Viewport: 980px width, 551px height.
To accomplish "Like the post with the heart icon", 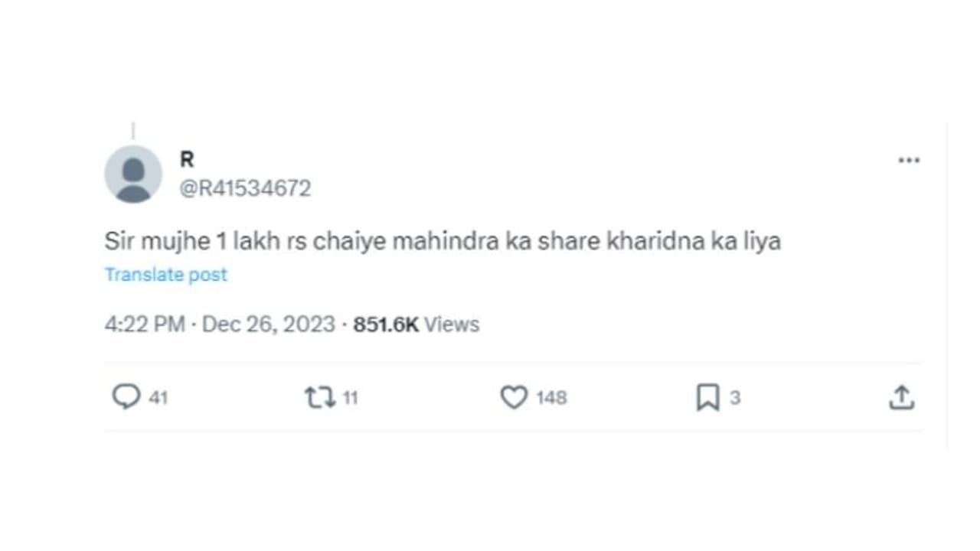I will coord(514,397).
